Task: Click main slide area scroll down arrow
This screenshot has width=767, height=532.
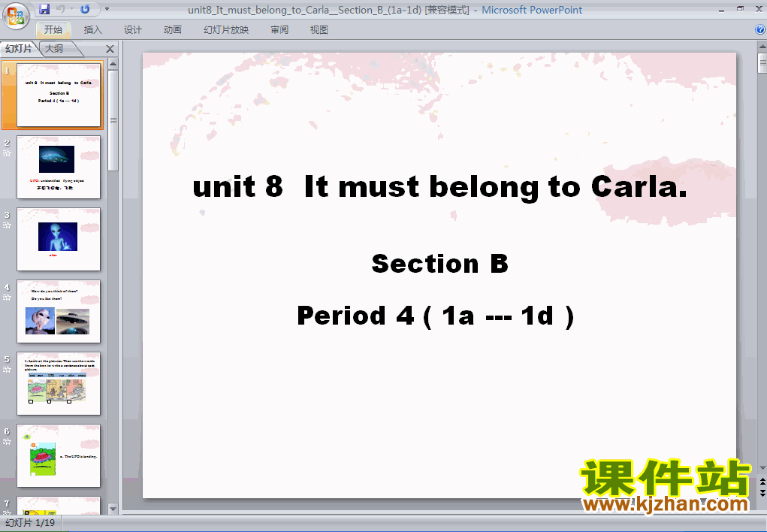Action: point(762,468)
